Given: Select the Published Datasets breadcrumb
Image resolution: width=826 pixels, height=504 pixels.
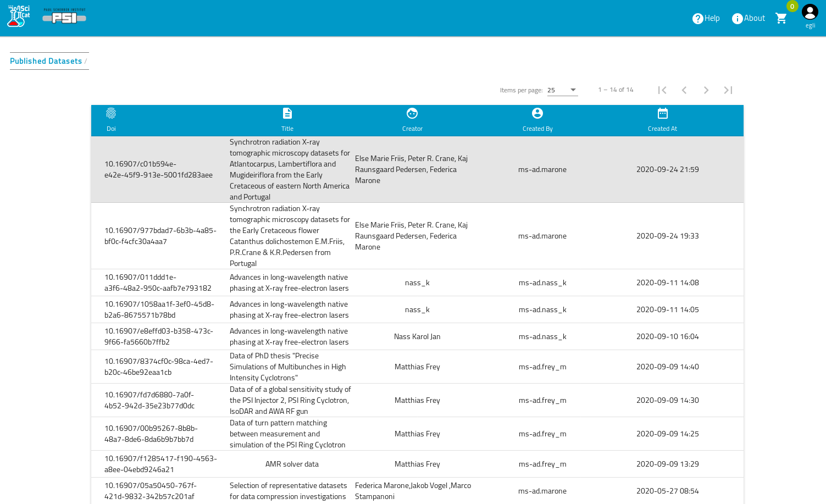Looking at the screenshot, I should [46, 61].
